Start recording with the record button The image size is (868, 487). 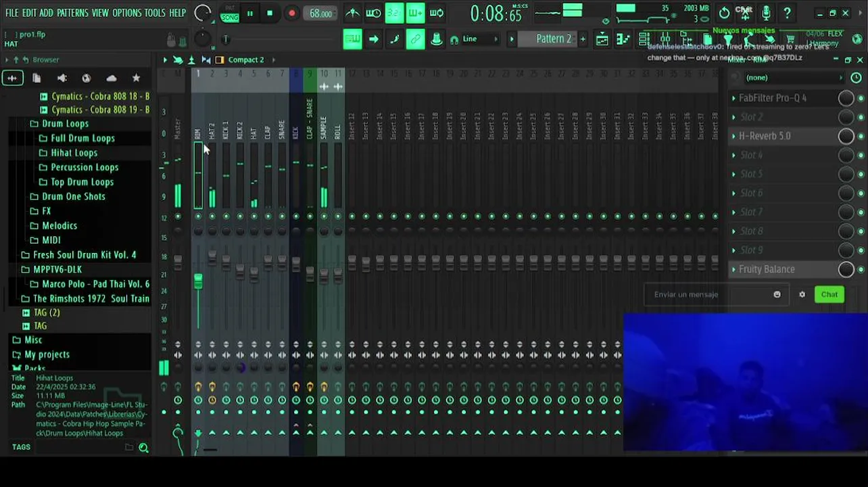pyautogui.click(x=291, y=14)
